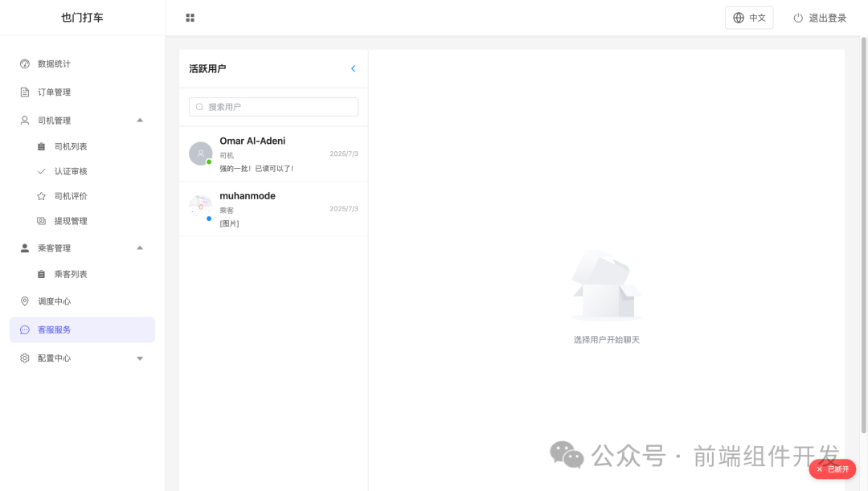Click 司机 role label under Omar
Screen dimensions: 868x491
pyautogui.click(x=227, y=156)
